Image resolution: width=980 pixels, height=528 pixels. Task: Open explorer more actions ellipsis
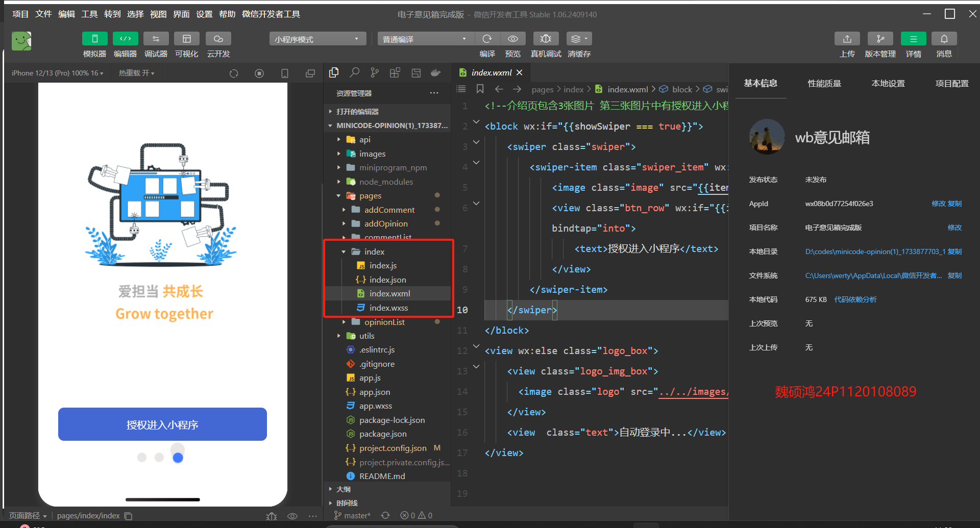click(x=434, y=93)
